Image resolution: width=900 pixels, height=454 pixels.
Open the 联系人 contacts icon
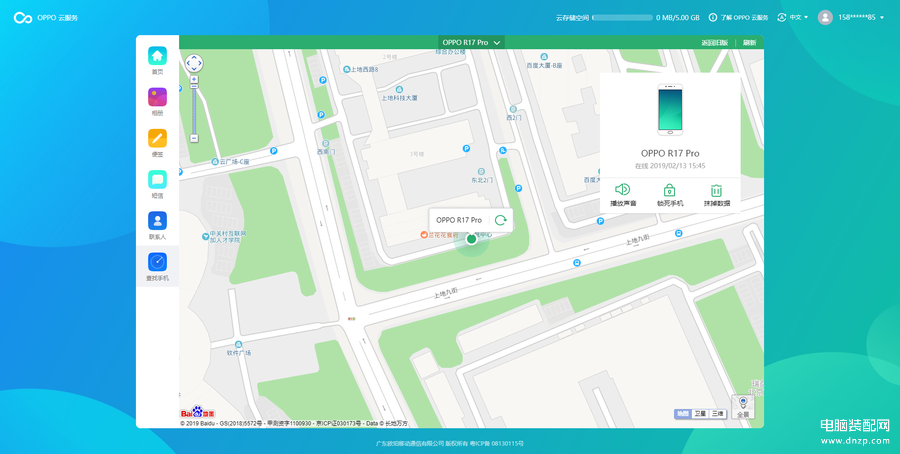pyautogui.click(x=157, y=221)
